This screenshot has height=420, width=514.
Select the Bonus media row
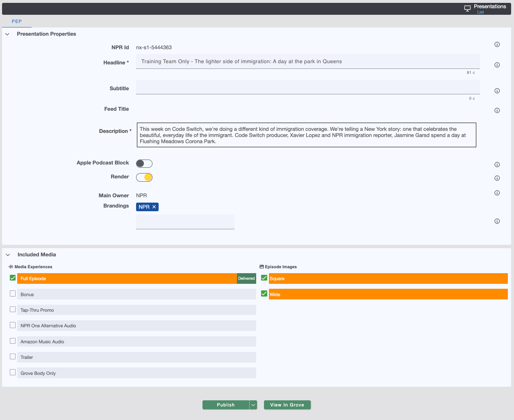pos(136,294)
